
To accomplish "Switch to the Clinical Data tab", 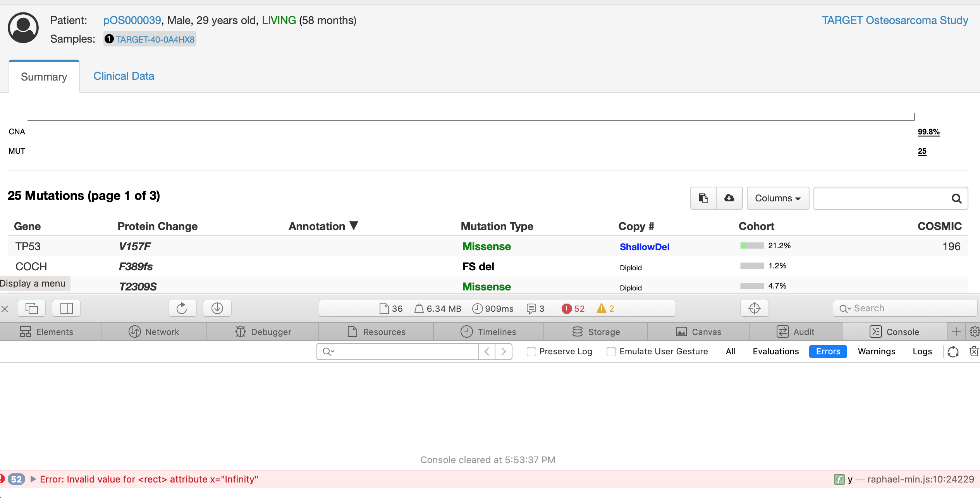I will (124, 76).
